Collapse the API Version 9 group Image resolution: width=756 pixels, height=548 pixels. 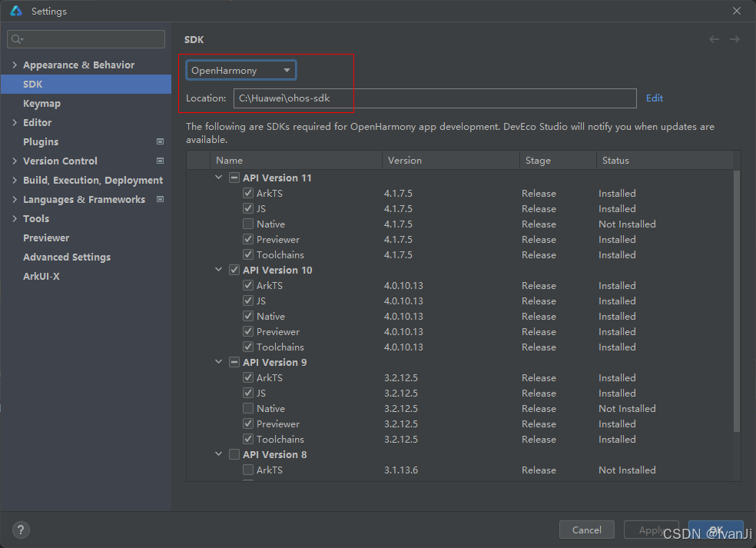pos(218,362)
